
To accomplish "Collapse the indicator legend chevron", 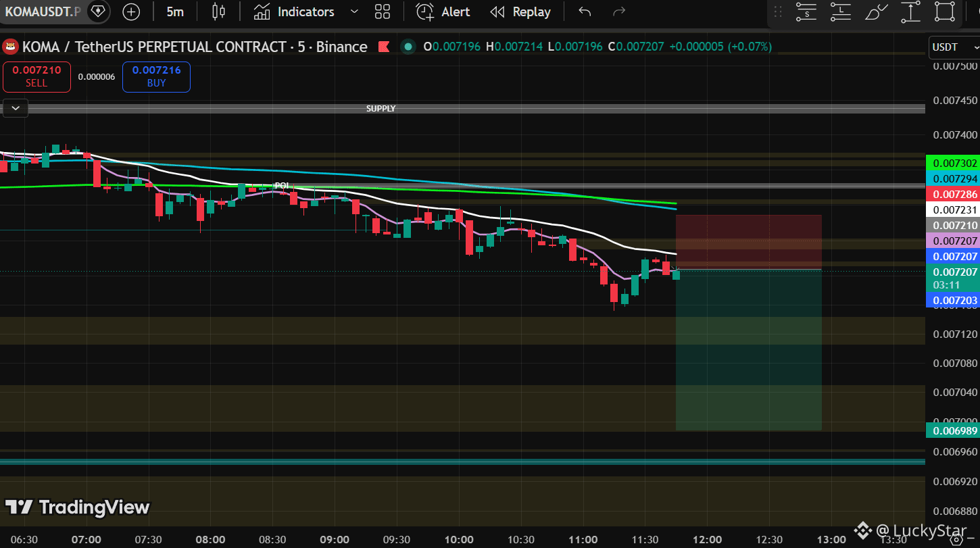I will (15, 107).
